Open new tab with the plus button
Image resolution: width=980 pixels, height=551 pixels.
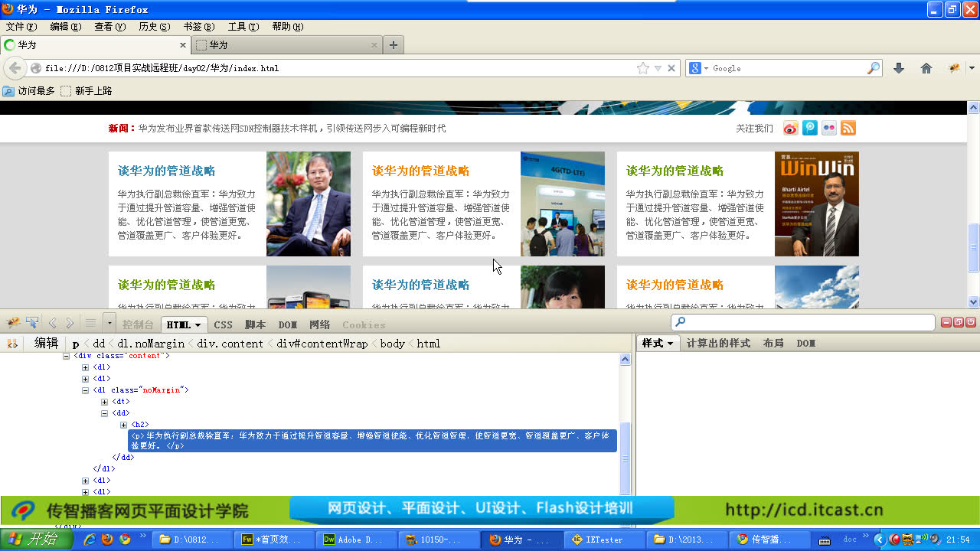pos(394,45)
